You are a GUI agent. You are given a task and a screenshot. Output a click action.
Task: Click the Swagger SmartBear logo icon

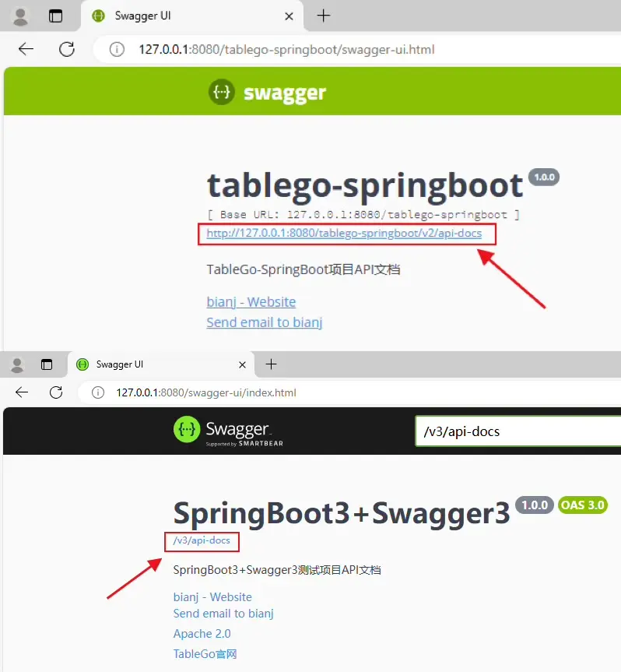[x=187, y=429]
